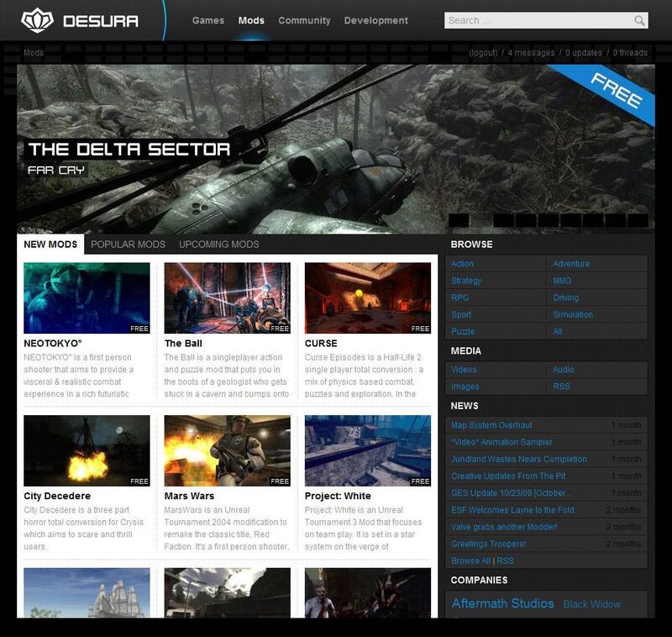Screen dimensions: 672x637
Task: Click the search magnifier icon
Action: tap(640, 21)
